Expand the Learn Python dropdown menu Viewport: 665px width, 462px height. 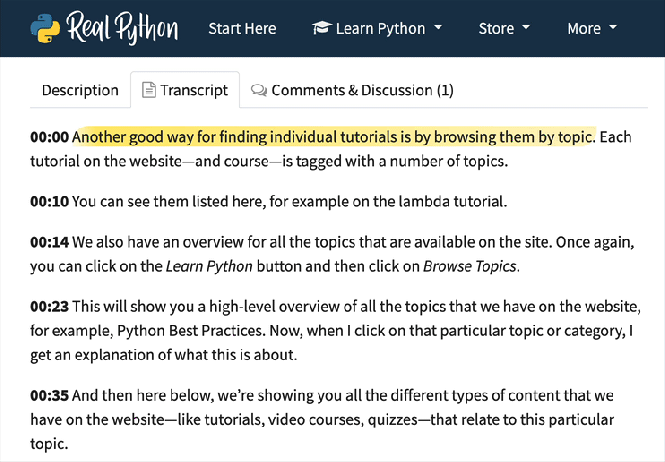[x=377, y=28]
